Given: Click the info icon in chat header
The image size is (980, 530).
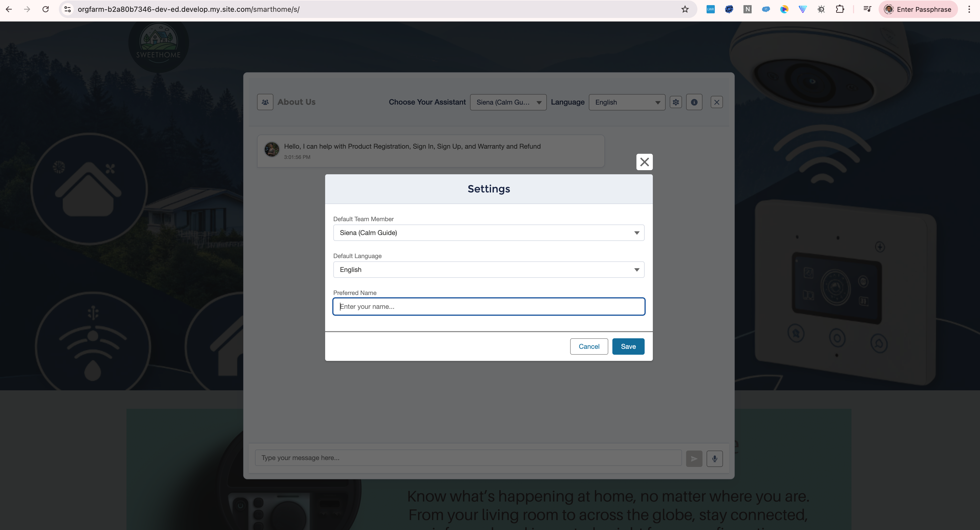Looking at the screenshot, I should click(694, 102).
